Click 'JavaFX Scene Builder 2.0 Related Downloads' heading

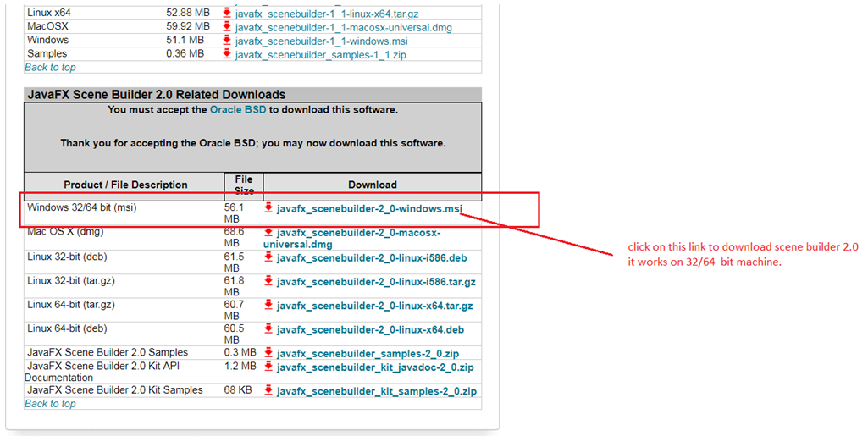tap(157, 95)
